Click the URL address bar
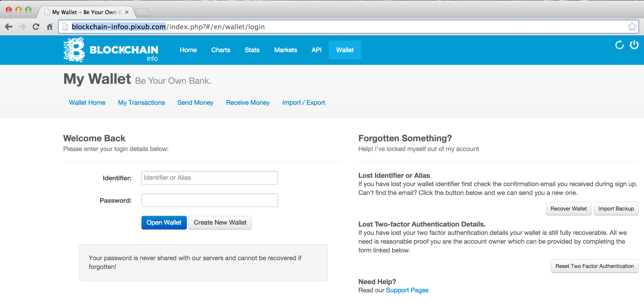This screenshot has height=306, width=644. (349, 27)
